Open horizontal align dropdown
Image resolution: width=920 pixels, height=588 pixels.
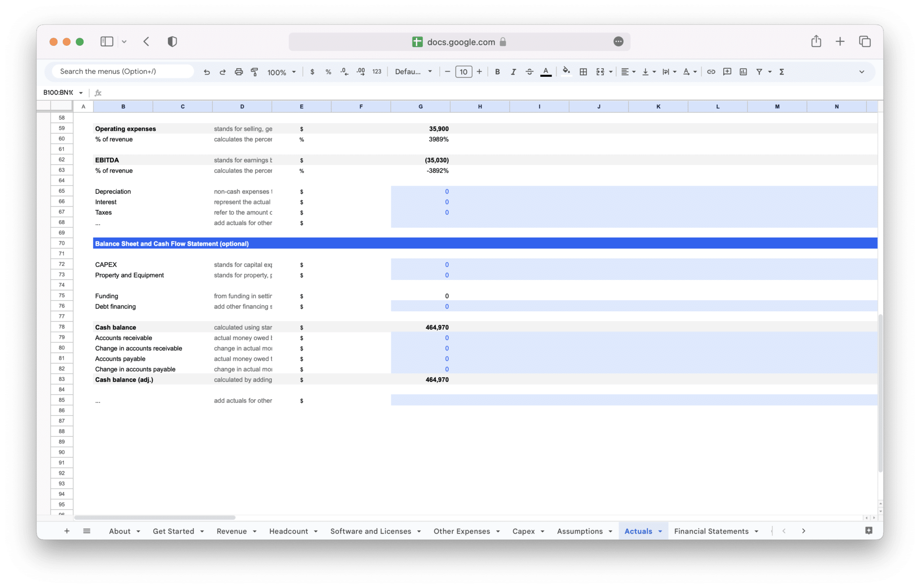(x=628, y=72)
